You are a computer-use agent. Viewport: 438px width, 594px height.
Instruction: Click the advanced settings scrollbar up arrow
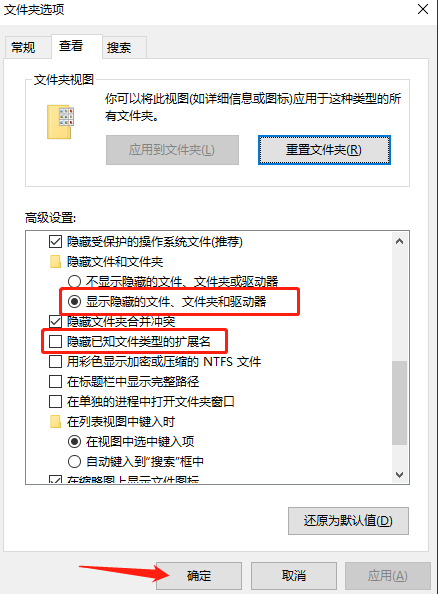coord(399,241)
